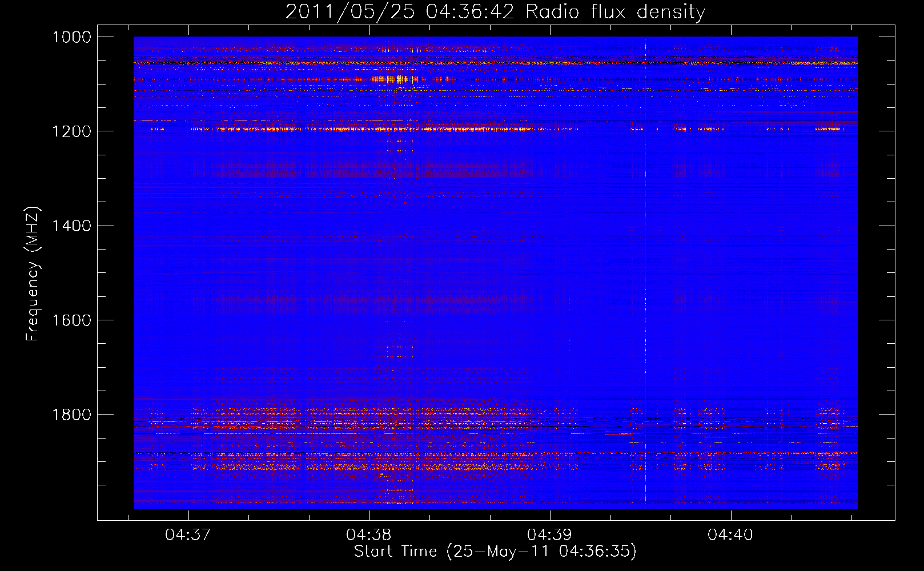The width and height of the screenshot is (924, 571).
Task: Click the 04:38 time tick label
Action: (369, 535)
